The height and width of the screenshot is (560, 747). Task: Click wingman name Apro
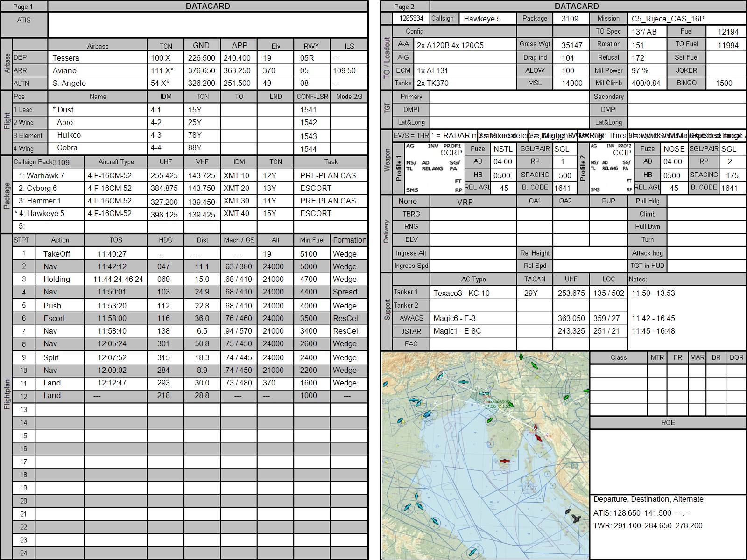coord(65,122)
